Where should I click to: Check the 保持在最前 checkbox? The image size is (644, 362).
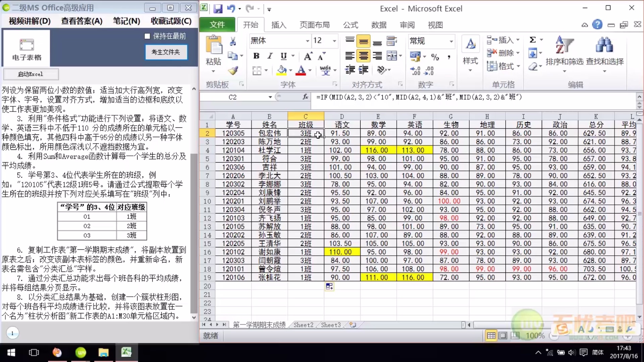(147, 36)
